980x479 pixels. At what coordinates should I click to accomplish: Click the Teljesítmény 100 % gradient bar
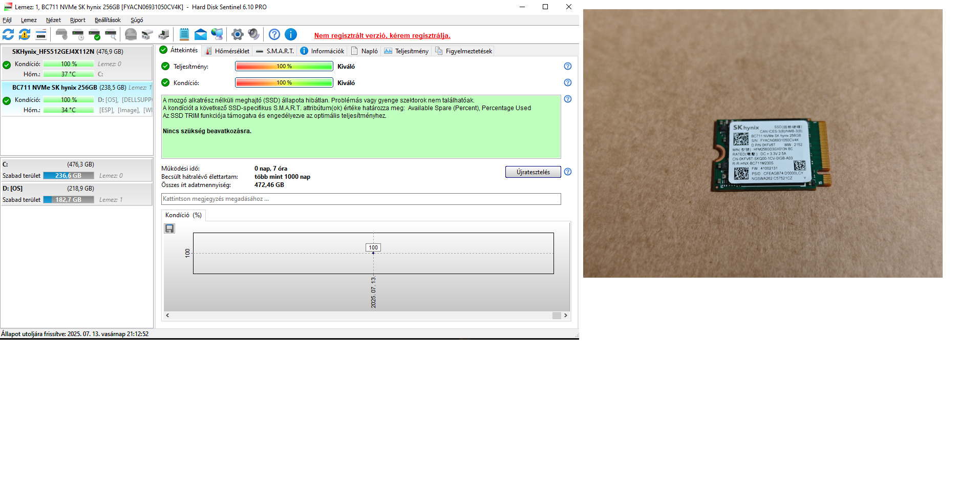point(284,66)
